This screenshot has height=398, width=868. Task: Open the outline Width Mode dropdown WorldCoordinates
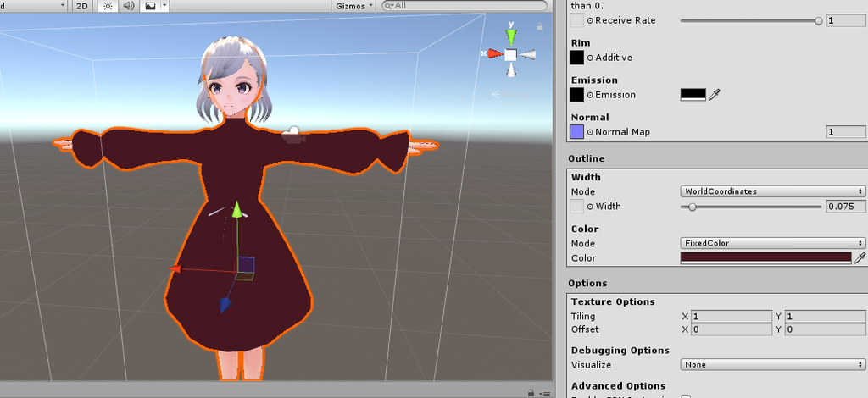(773, 191)
